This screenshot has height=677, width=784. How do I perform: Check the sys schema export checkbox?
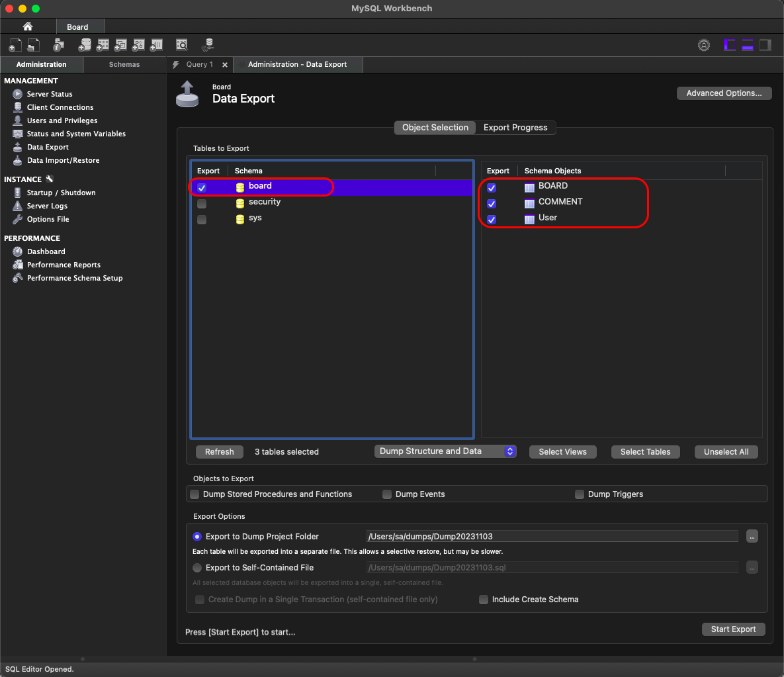[x=202, y=220]
